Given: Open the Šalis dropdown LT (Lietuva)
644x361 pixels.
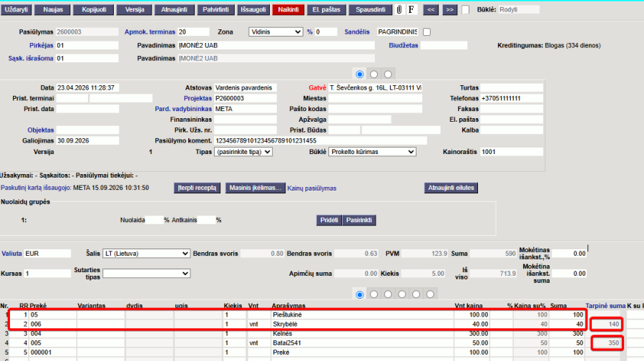Looking at the screenshot, I should point(146,254).
